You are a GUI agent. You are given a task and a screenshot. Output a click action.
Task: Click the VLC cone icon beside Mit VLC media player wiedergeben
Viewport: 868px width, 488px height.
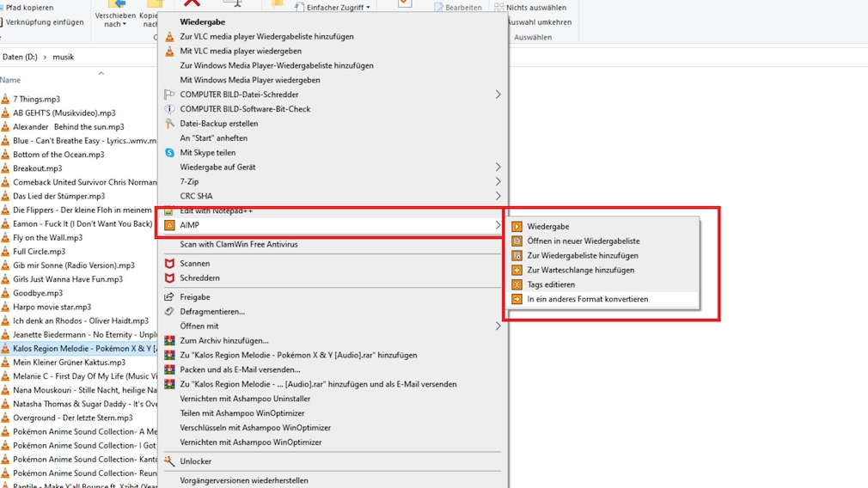pos(169,52)
